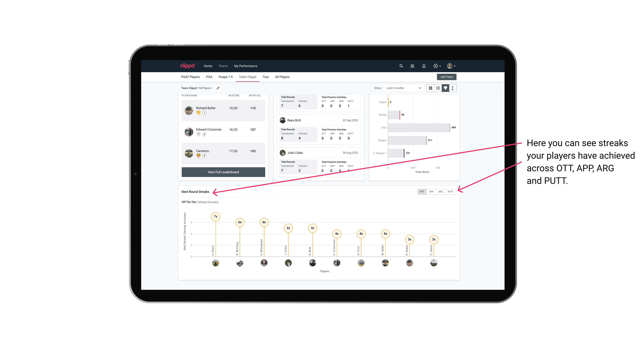Image resolution: width=644 pixels, height=346 pixels.
Task: Open the My Performance navigation dropdown
Action: point(246,66)
